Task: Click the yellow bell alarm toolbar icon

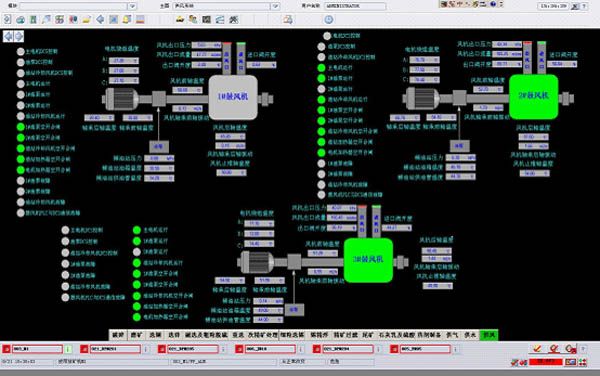Action: tap(127, 19)
